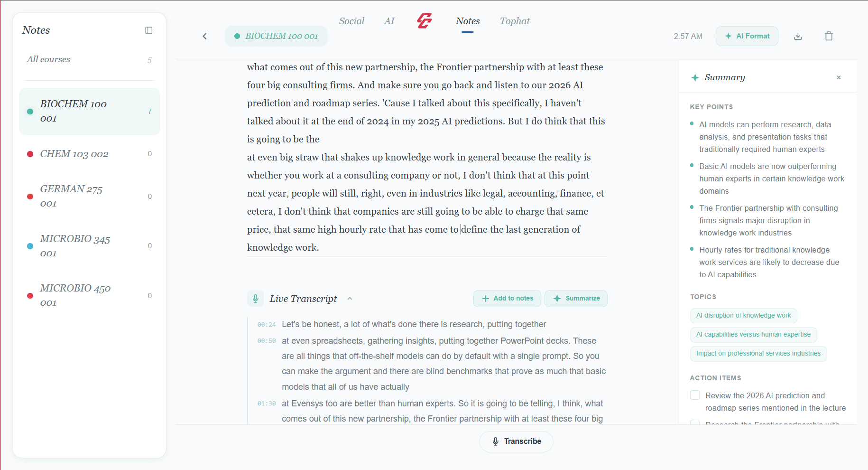Open the Tophat tab
The image size is (868, 470).
pyautogui.click(x=514, y=21)
